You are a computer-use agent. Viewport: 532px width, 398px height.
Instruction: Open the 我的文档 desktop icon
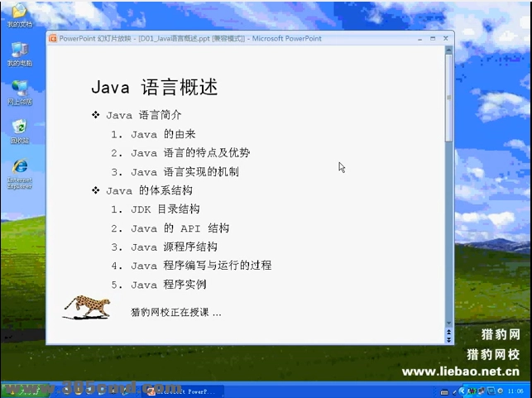(20, 15)
